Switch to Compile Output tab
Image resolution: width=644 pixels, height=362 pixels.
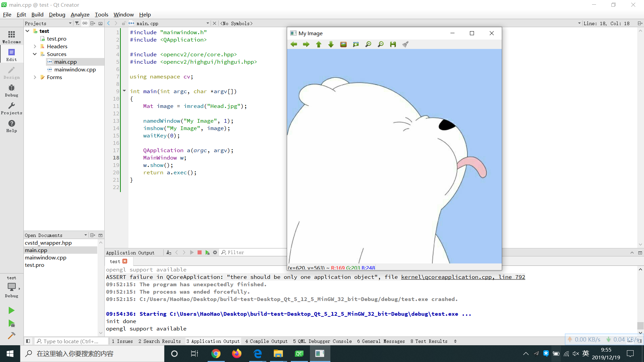(266, 341)
